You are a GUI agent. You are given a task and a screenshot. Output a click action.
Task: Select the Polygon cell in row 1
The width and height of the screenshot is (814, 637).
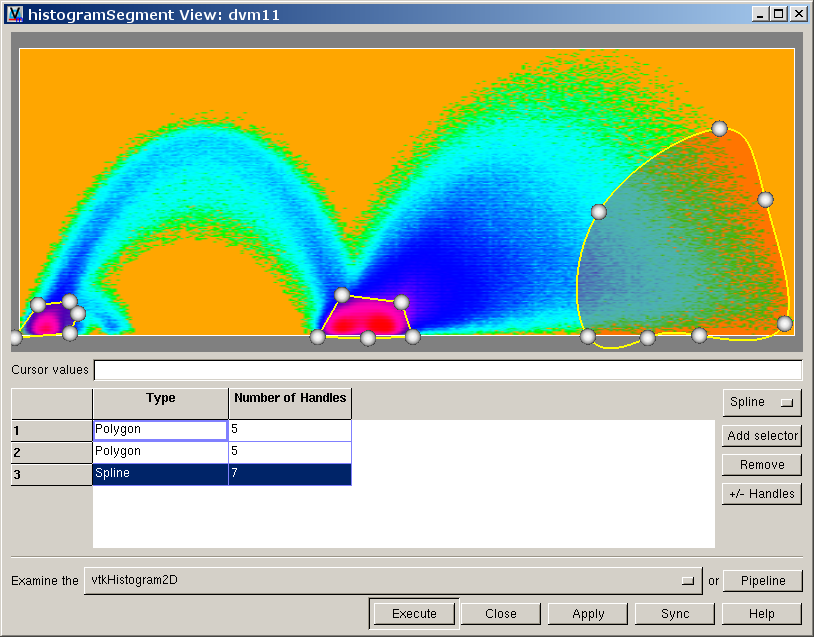pyautogui.click(x=160, y=430)
